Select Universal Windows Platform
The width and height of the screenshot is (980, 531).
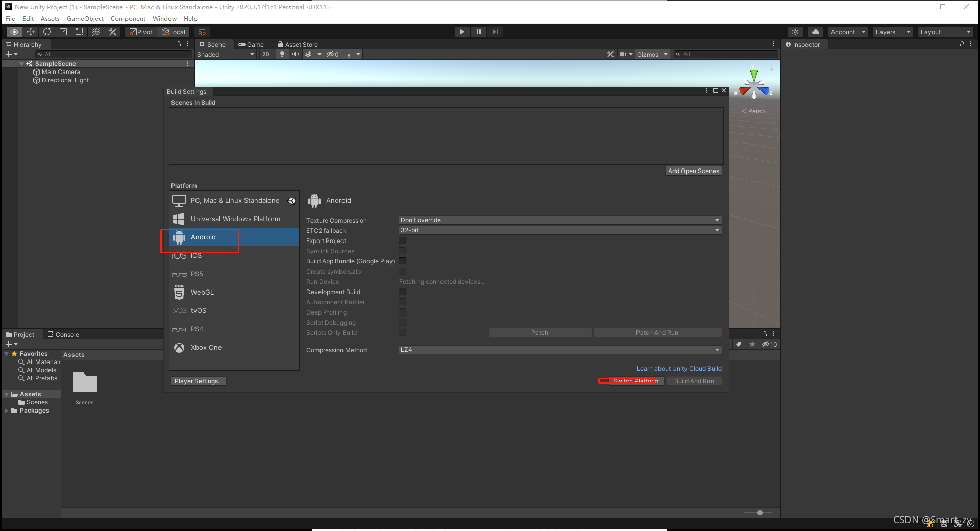234,219
